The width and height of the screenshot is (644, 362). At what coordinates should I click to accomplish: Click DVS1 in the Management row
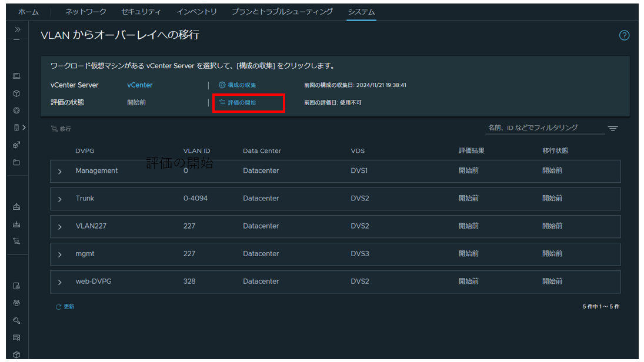[359, 170]
